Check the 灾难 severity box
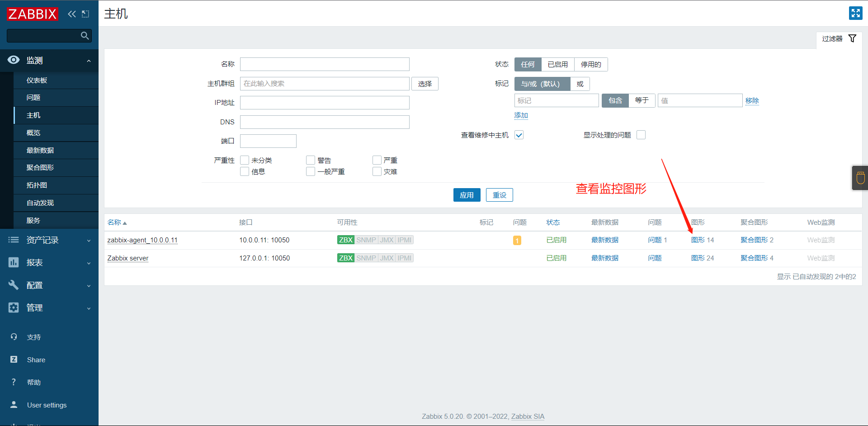 377,171
